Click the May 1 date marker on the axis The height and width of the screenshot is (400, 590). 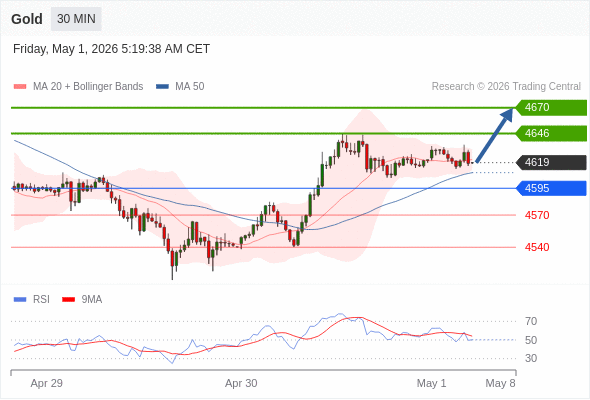coord(431,383)
